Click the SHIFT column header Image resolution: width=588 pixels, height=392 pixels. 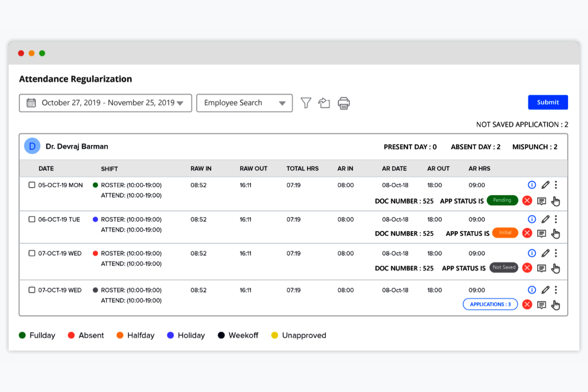pos(109,168)
